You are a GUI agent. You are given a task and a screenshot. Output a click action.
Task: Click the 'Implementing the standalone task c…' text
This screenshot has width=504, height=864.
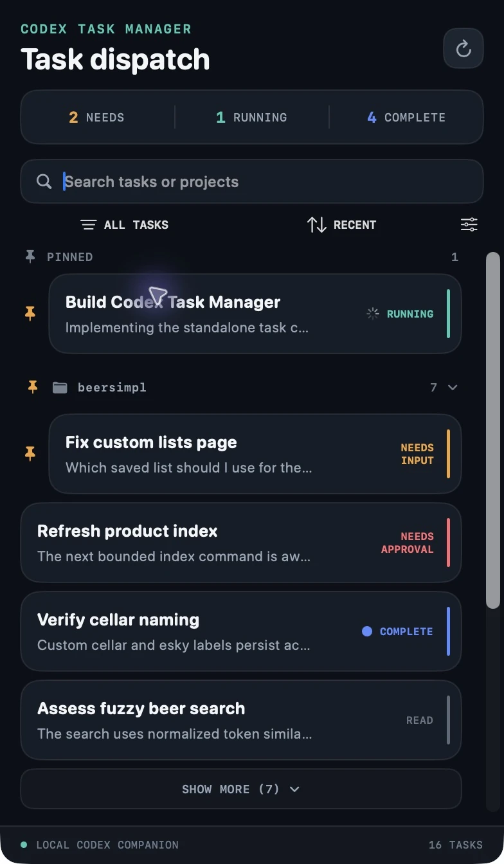pyautogui.click(x=187, y=327)
